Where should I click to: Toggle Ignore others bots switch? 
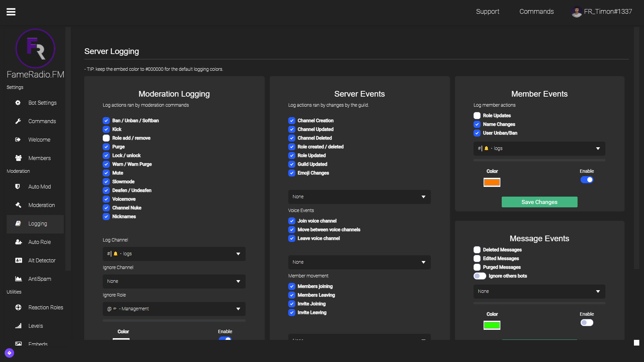pyautogui.click(x=480, y=276)
